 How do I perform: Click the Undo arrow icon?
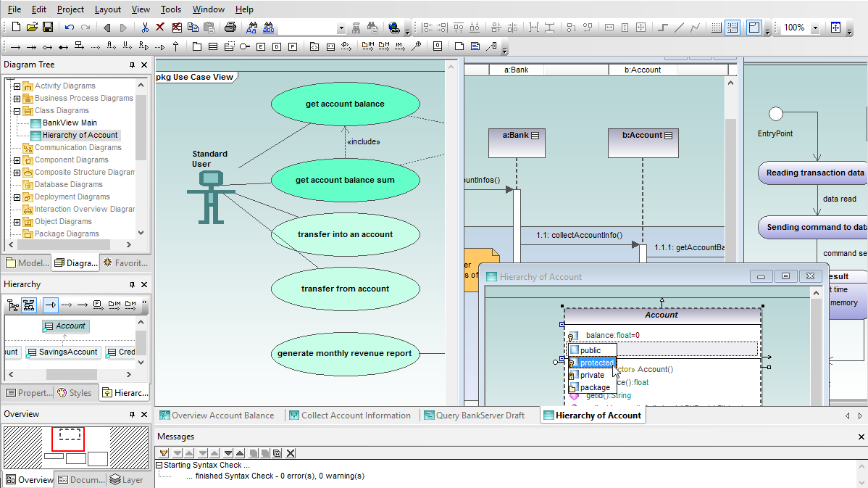pos(69,28)
